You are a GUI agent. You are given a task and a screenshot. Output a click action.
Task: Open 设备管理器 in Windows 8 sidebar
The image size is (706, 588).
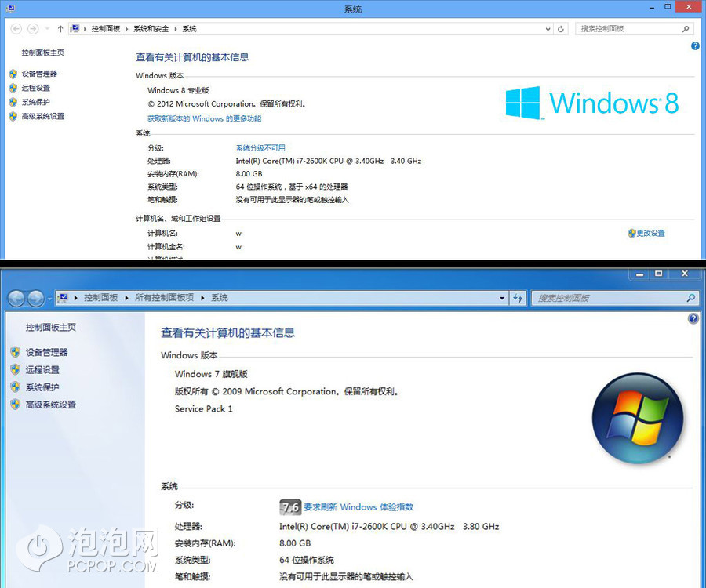[39, 74]
